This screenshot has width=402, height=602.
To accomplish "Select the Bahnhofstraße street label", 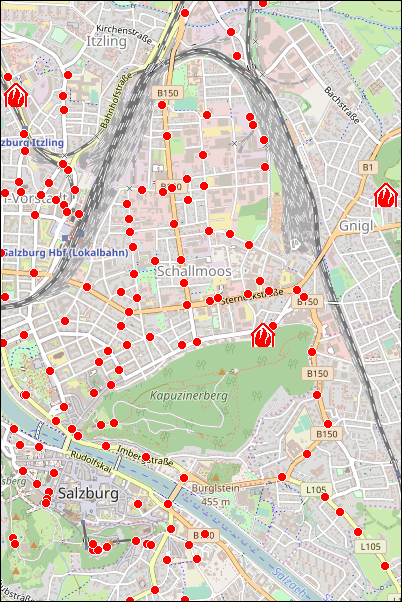I will coord(116,101).
